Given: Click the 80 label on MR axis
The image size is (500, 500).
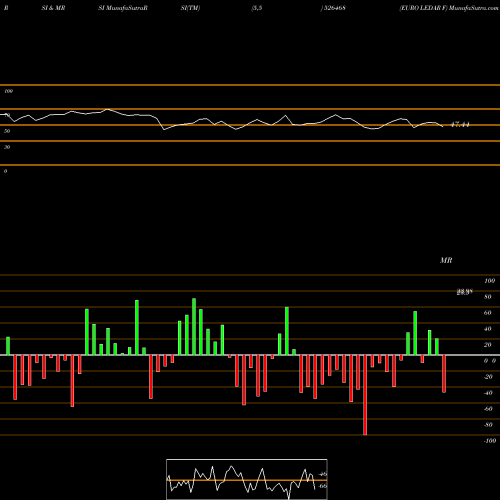Looking at the screenshot, I should click(488, 297).
